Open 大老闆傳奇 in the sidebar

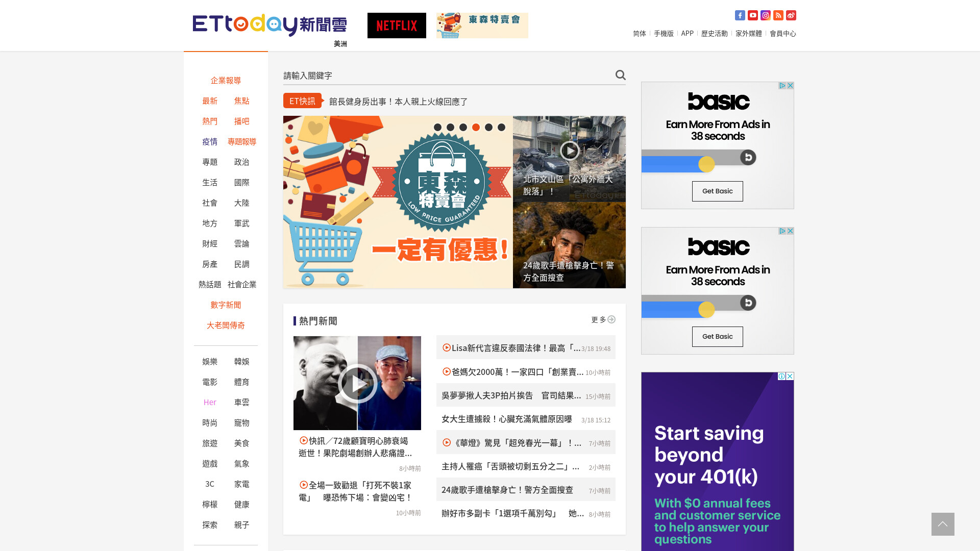(x=226, y=325)
